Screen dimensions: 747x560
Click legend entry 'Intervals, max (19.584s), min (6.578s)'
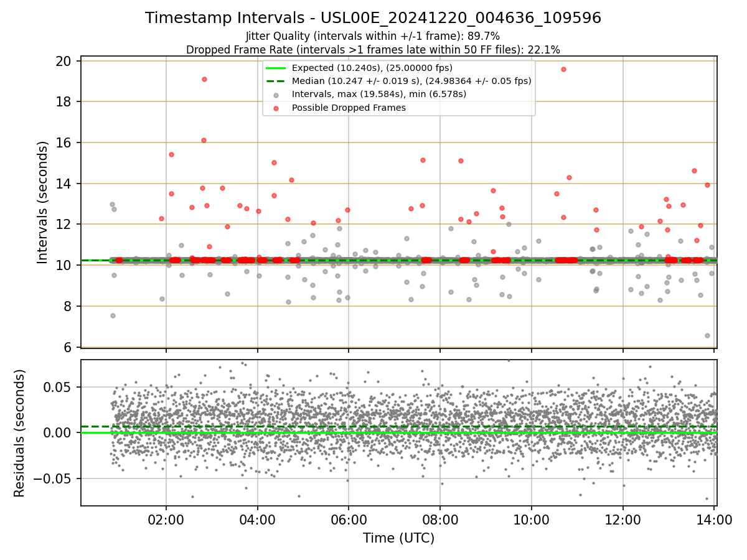(x=379, y=94)
